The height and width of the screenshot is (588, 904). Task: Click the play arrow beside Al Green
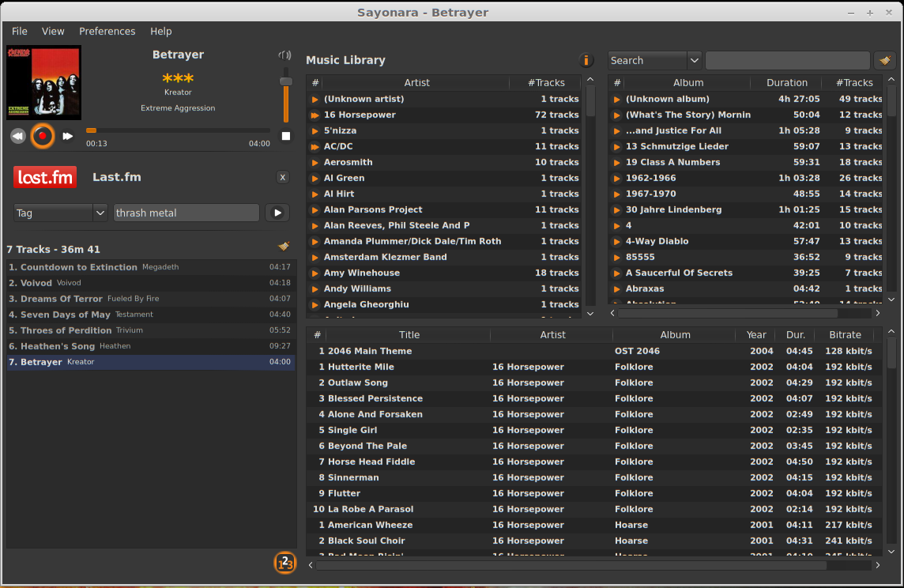coord(315,178)
